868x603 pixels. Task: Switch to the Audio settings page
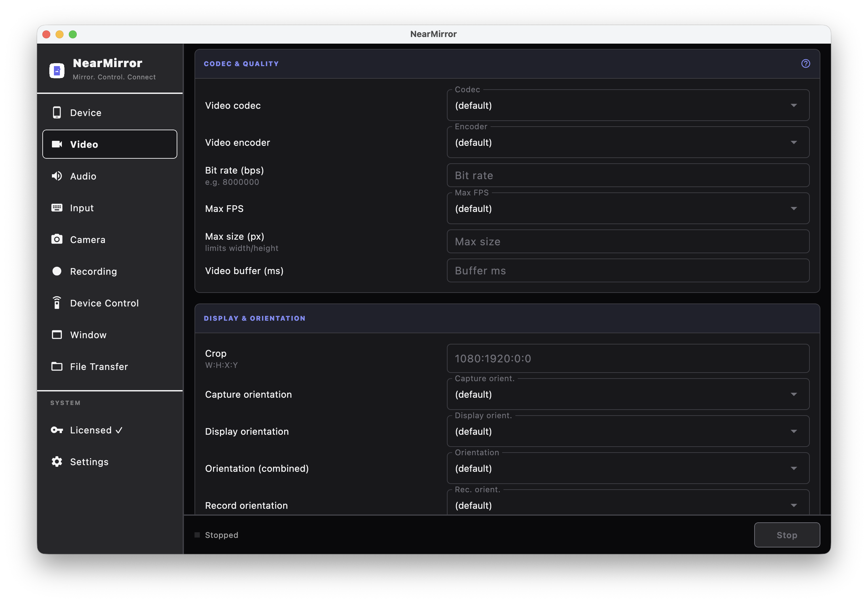click(x=109, y=176)
